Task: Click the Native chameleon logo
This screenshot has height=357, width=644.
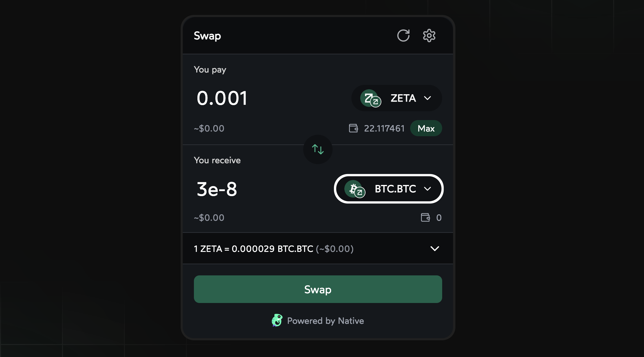Action: point(277,320)
